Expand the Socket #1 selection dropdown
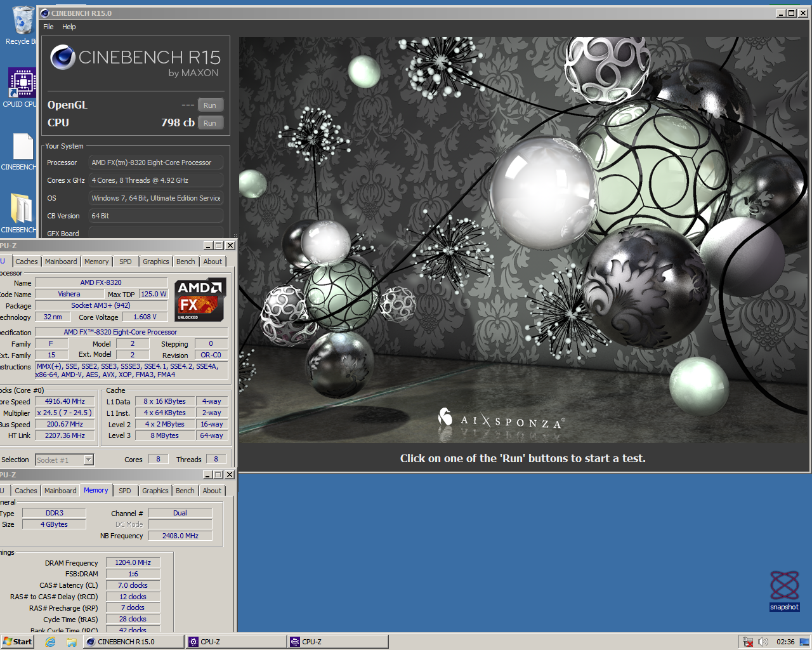Image resolution: width=812 pixels, height=650 pixels. pos(89,460)
